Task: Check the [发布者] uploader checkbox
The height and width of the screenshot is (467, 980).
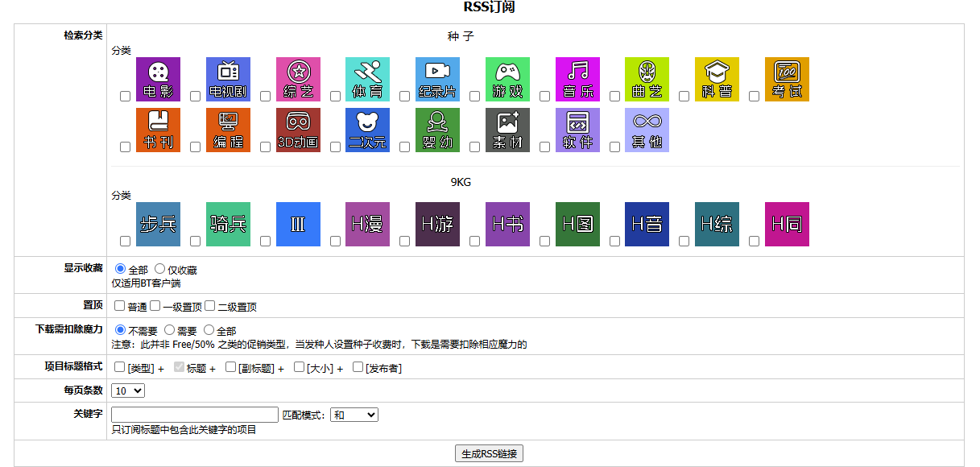Action: point(358,367)
